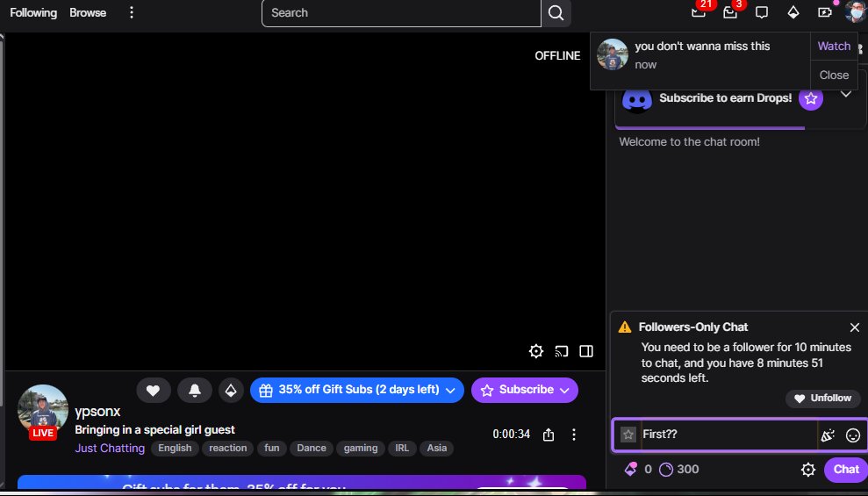Image resolution: width=868 pixels, height=496 pixels.
Task: Open the Following page link
Action: 33,13
